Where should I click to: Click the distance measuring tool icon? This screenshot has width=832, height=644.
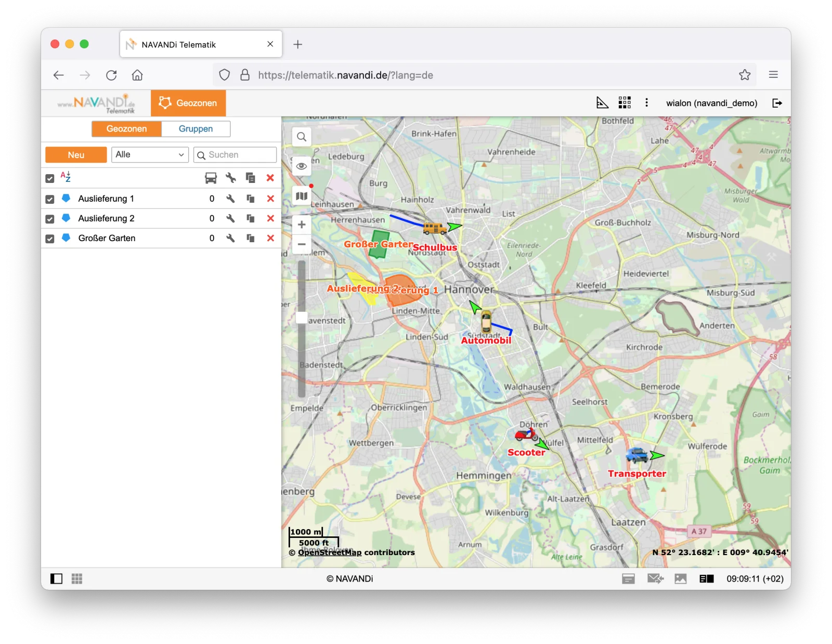click(602, 103)
